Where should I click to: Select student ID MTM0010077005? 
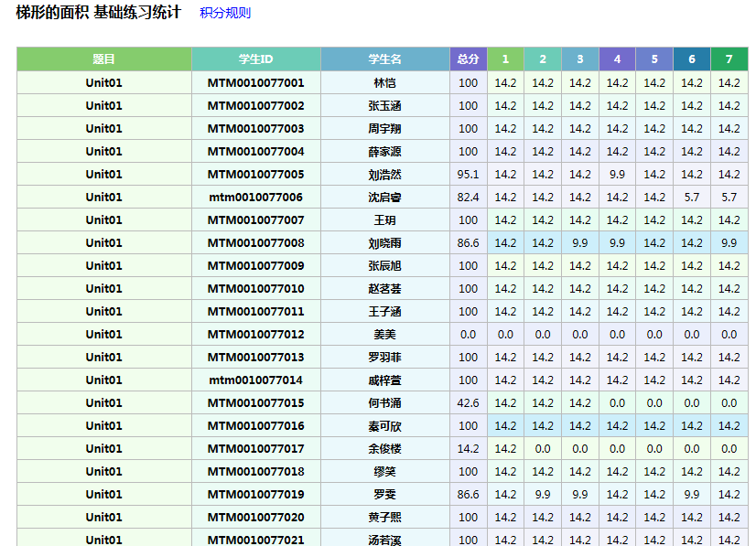click(256, 175)
